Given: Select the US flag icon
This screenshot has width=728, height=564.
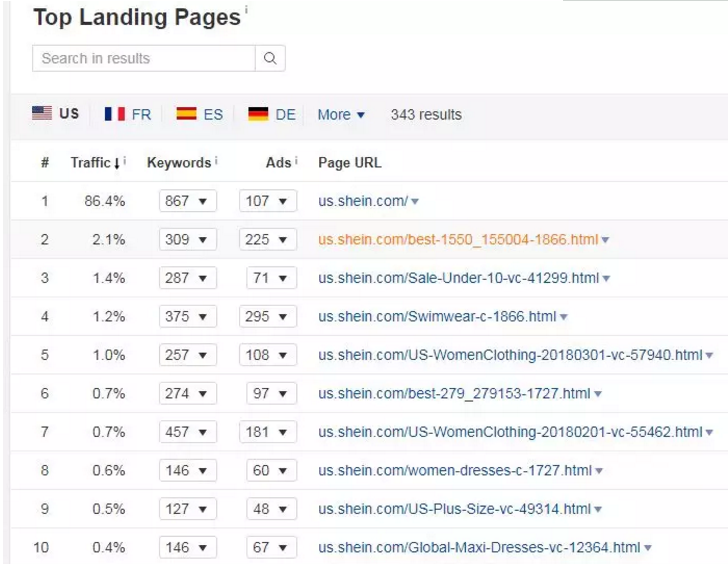Looking at the screenshot, I should [42, 113].
